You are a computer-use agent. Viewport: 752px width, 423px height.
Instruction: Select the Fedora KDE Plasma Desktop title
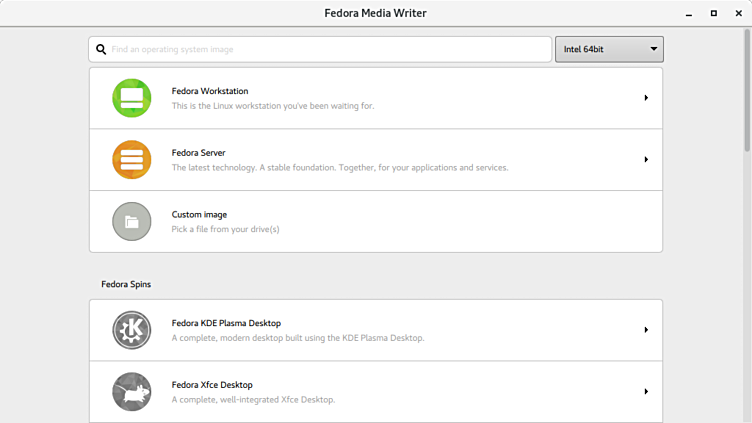click(x=226, y=323)
